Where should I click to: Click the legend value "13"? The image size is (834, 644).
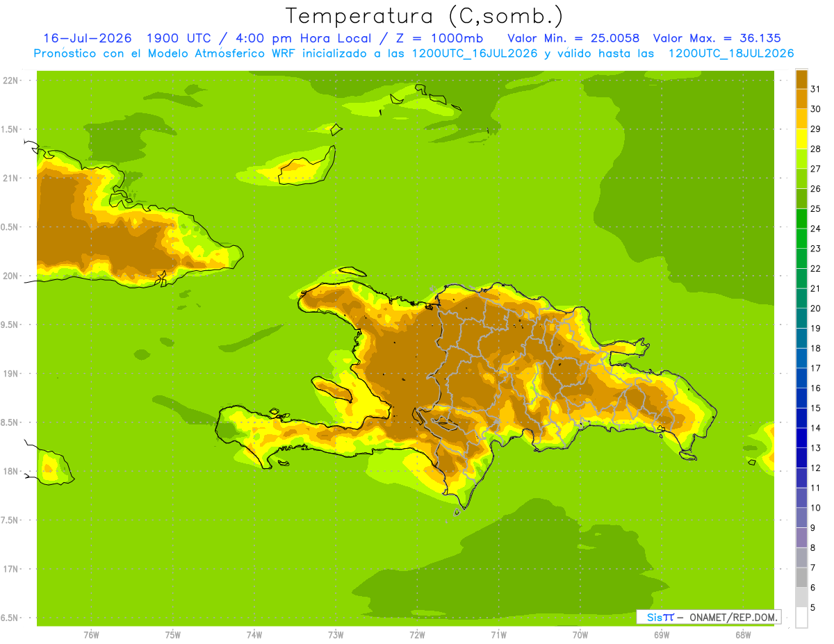(x=816, y=448)
